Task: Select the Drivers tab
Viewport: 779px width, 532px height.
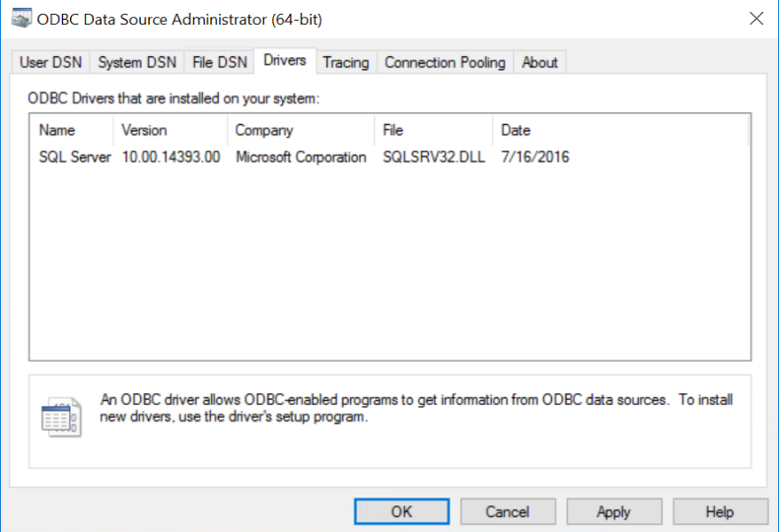Action: tap(285, 60)
